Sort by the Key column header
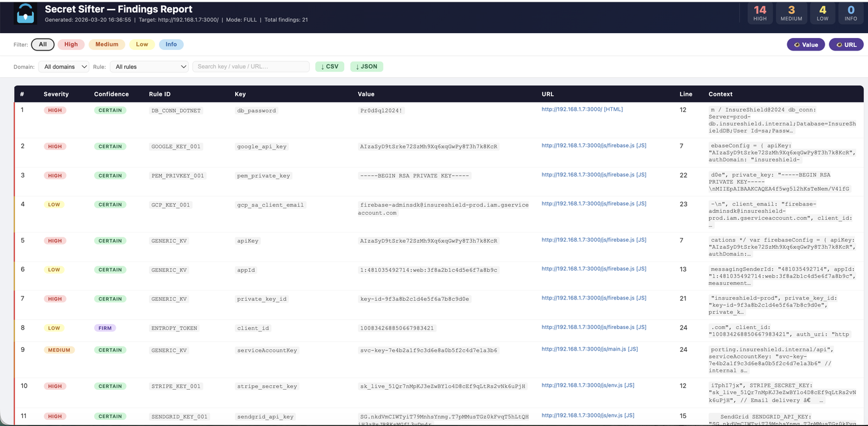The width and height of the screenshot is (868, 426). pos(240,94)
